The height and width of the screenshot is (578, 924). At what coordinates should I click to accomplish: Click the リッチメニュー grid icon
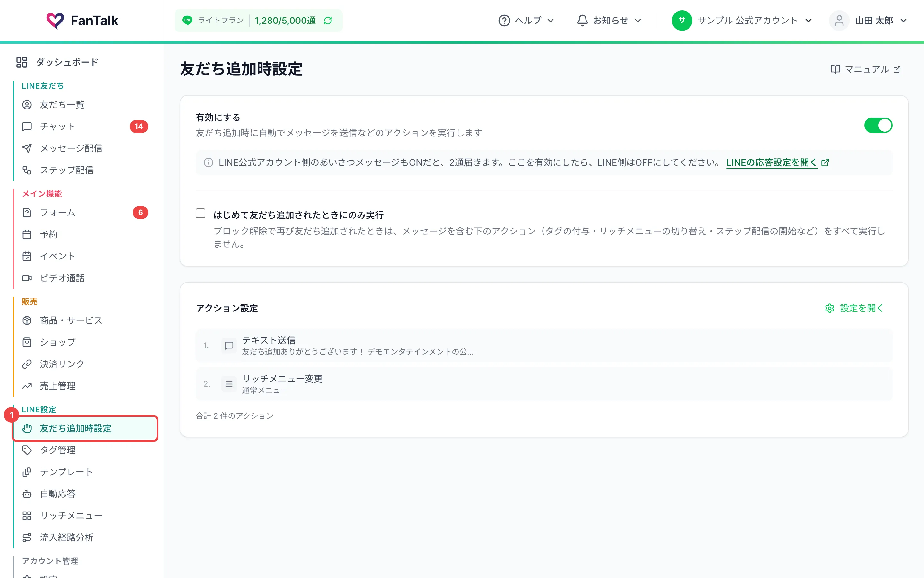tap(27, 516)
